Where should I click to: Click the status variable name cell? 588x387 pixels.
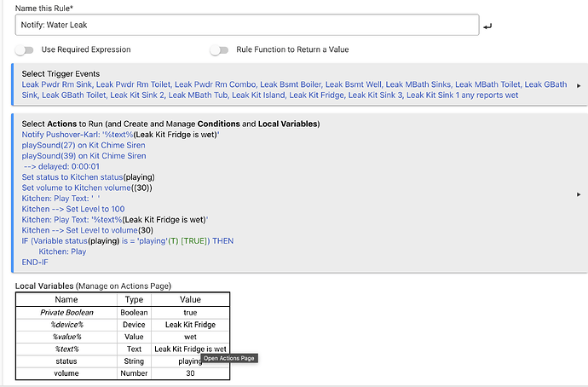coord(66,361)
